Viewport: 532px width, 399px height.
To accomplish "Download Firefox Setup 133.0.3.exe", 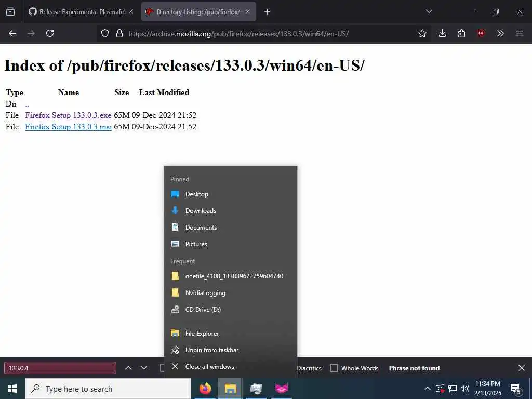I will [68, 115].
